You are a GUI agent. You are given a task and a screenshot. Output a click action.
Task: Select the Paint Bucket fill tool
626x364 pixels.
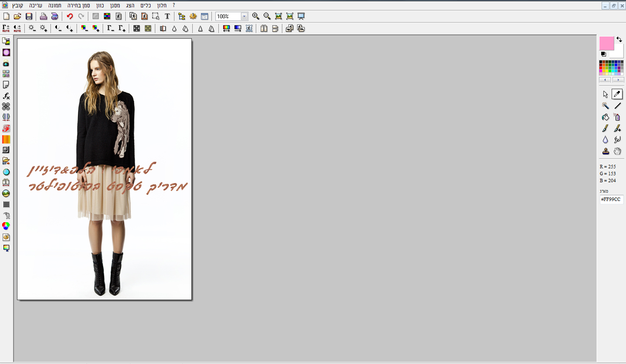[605, 117]
